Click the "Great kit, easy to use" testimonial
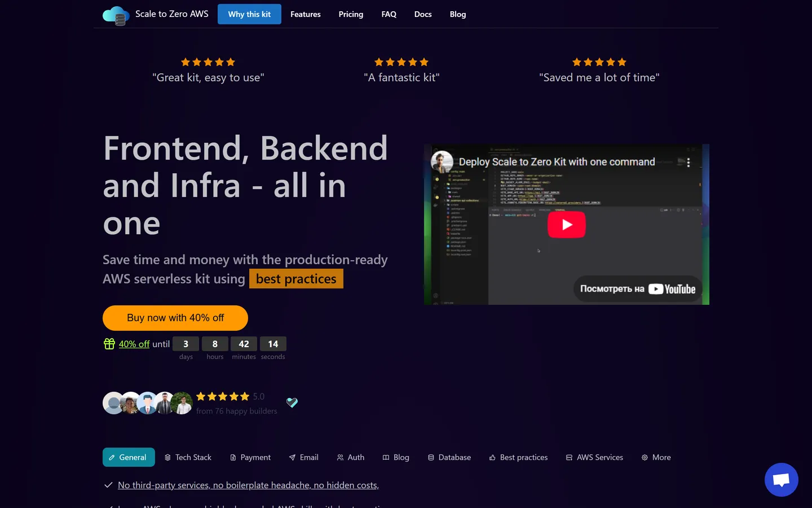812x508 pixels. click(208, 78)
